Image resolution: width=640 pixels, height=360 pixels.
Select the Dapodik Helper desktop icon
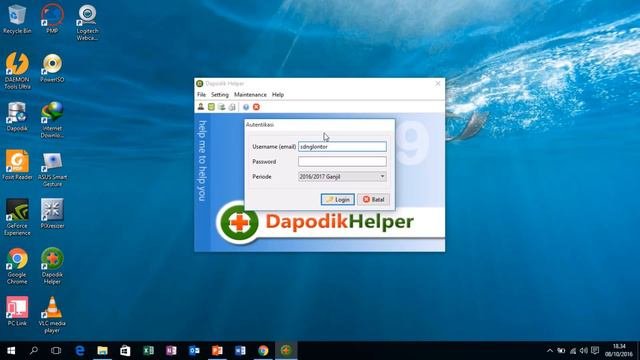(52, 266)
